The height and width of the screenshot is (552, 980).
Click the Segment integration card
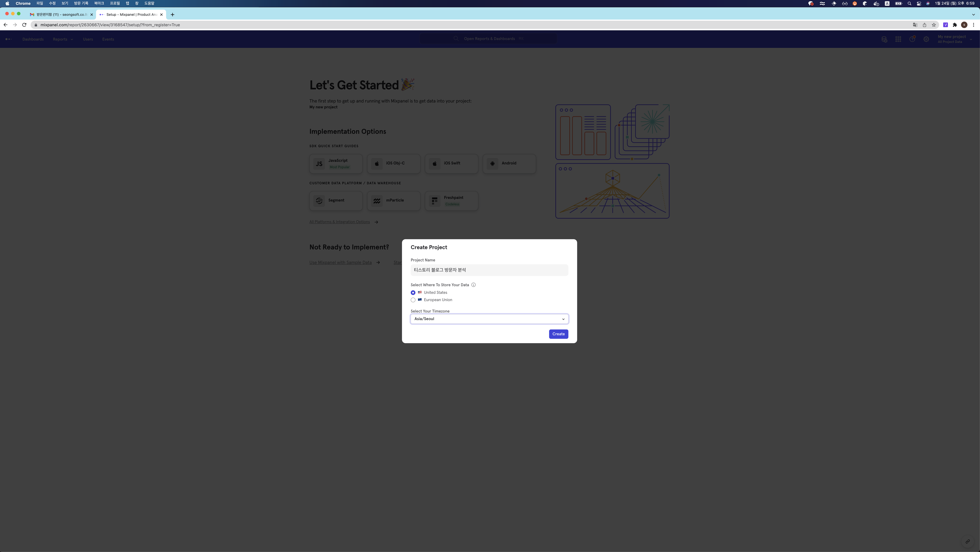coord(336,201)
